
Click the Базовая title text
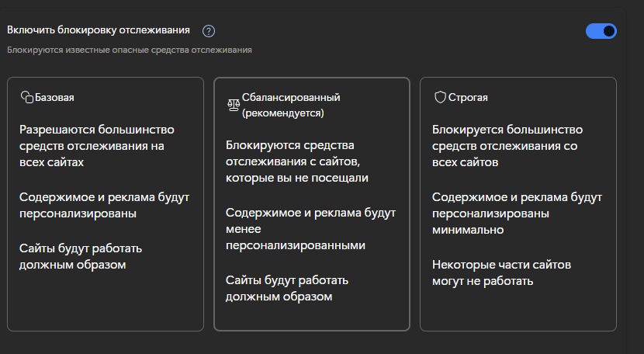[54, 98]
